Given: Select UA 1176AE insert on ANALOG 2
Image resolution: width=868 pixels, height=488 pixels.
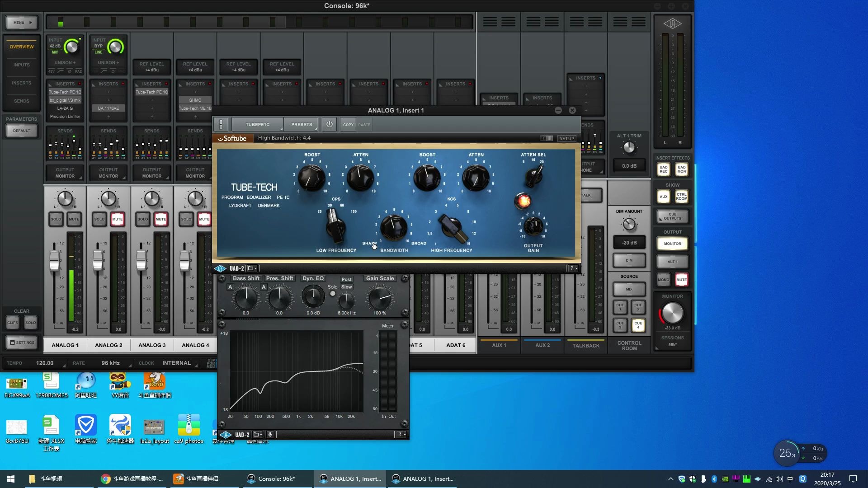Looking at the screenshot, I should coord(108,108).
